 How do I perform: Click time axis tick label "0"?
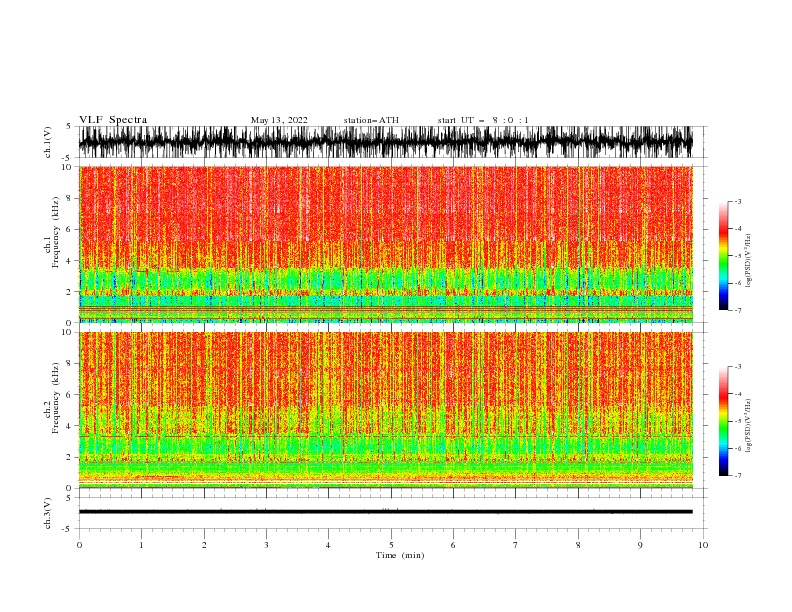click(79, 545)
